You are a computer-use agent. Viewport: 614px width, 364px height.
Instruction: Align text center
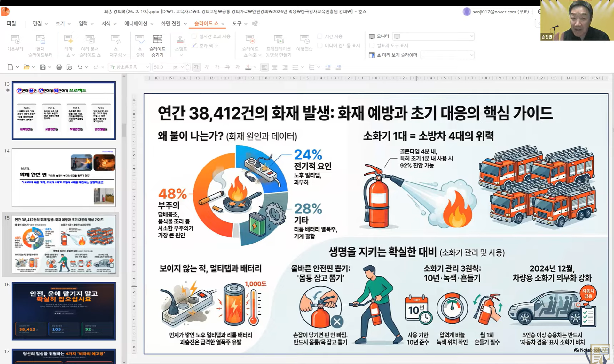point(274,67)
